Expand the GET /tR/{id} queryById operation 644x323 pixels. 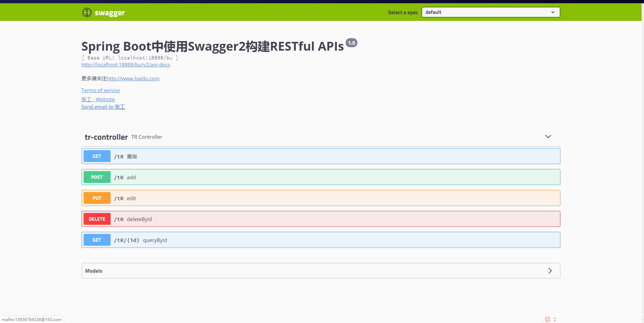tap(321, 240)
